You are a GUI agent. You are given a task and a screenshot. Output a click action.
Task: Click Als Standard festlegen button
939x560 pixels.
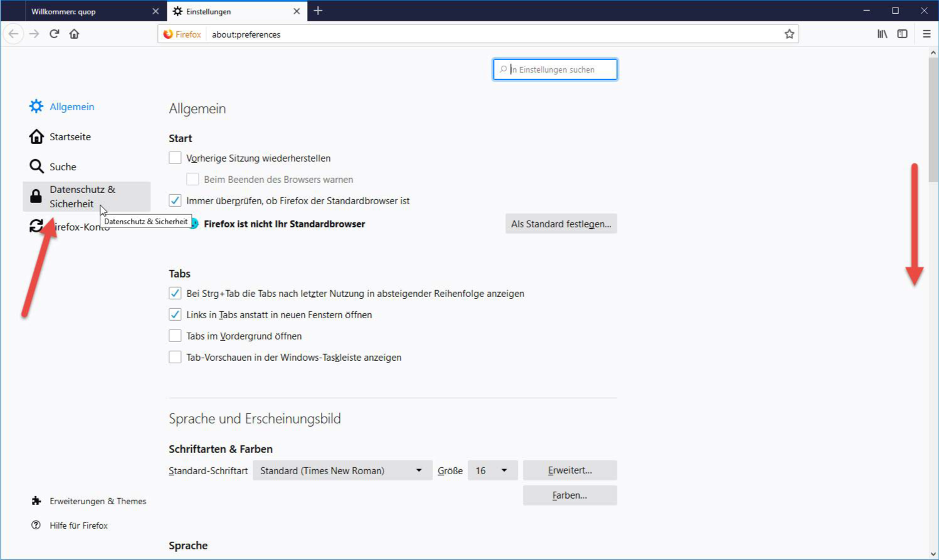561,224
